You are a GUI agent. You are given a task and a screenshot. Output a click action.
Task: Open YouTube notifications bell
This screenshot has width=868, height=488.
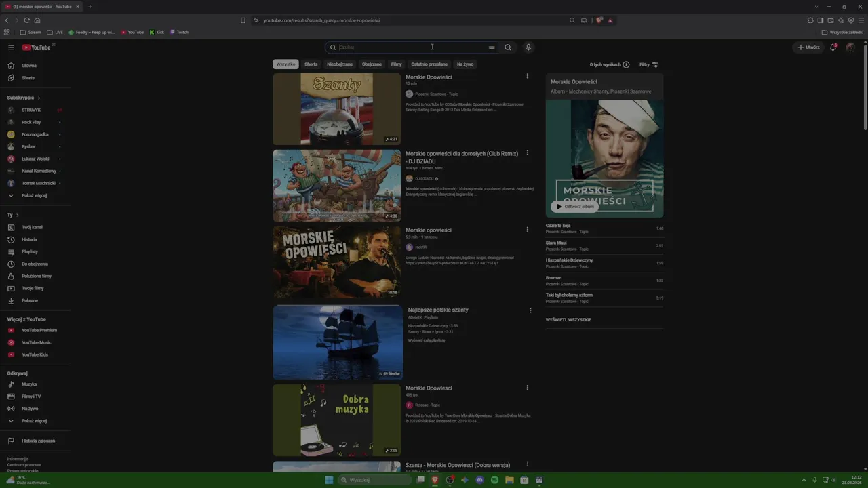[x=833, y=47]
